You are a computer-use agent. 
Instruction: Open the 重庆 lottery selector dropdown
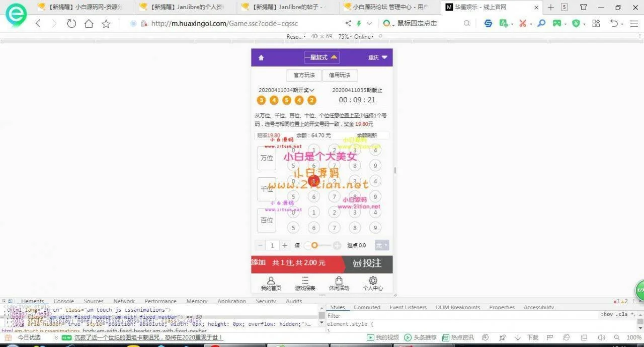[378, 57]
